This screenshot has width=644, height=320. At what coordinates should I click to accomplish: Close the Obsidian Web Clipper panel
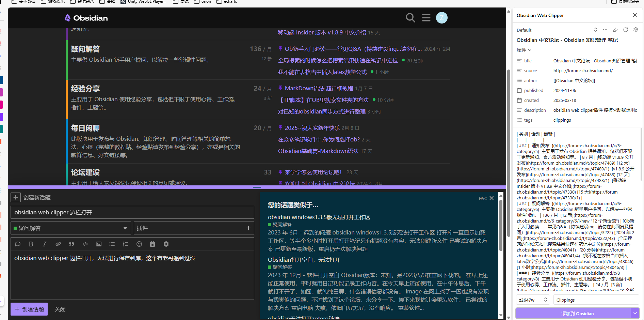(635, 15)
